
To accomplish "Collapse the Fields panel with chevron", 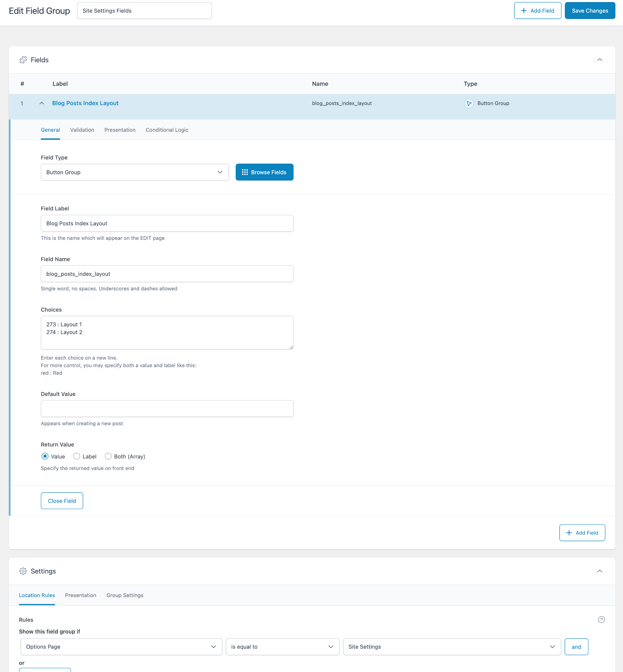I will click(x=599, y=60).
